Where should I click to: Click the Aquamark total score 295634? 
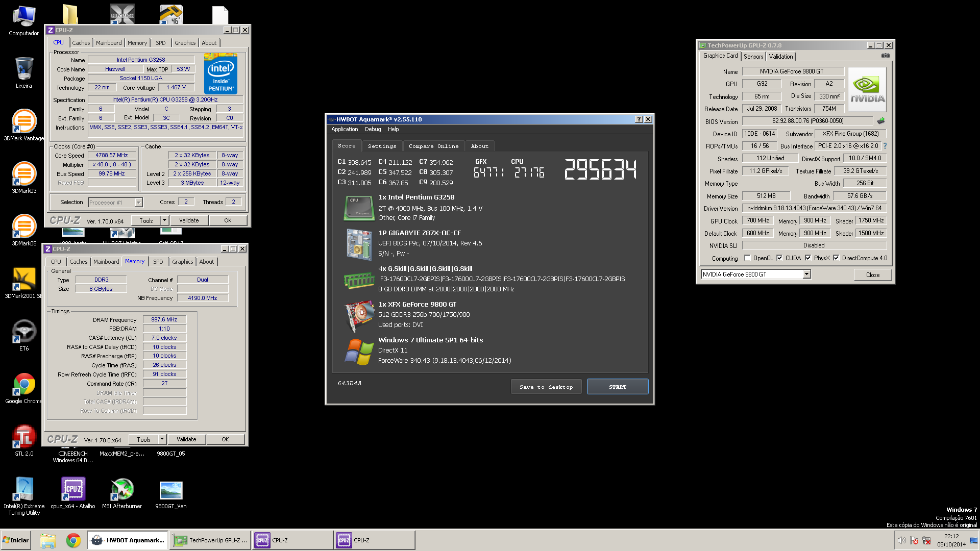[x=600, y=169]
